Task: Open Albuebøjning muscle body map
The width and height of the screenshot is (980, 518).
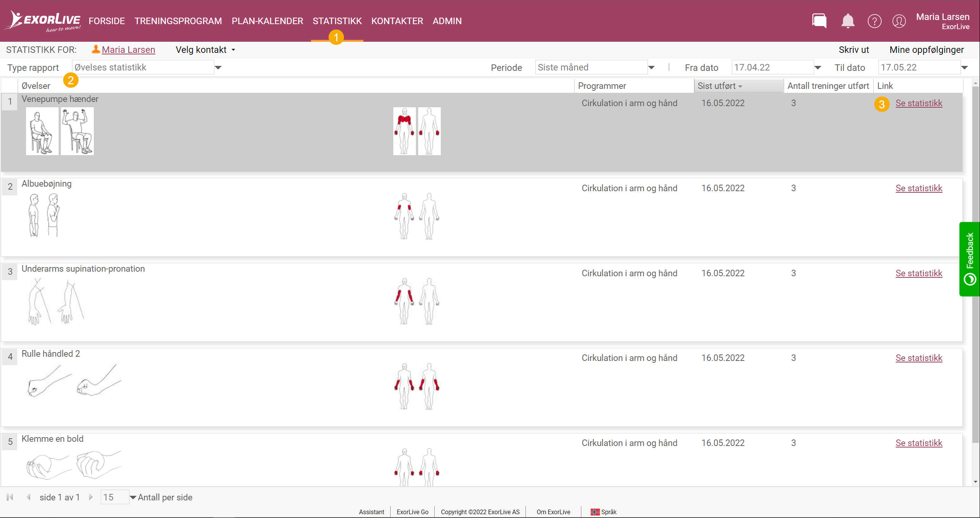Action: click(x=417, y=216)
